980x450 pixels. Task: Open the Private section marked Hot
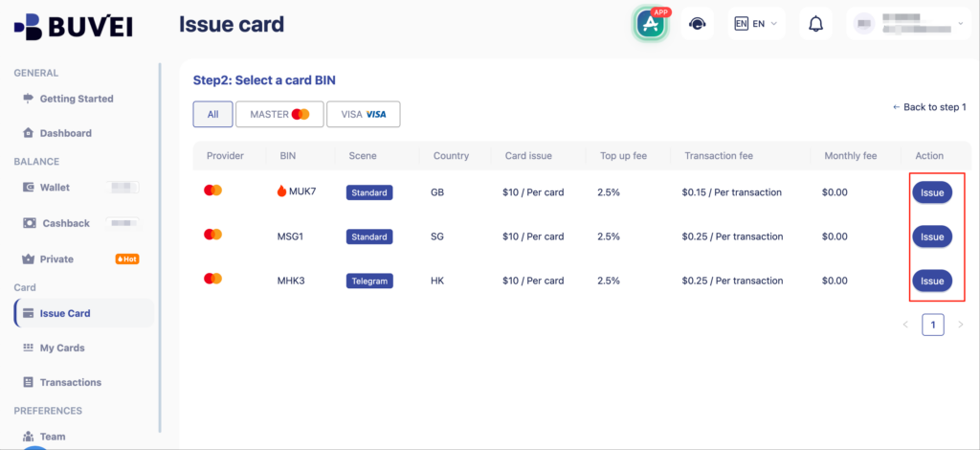(56, 259)
